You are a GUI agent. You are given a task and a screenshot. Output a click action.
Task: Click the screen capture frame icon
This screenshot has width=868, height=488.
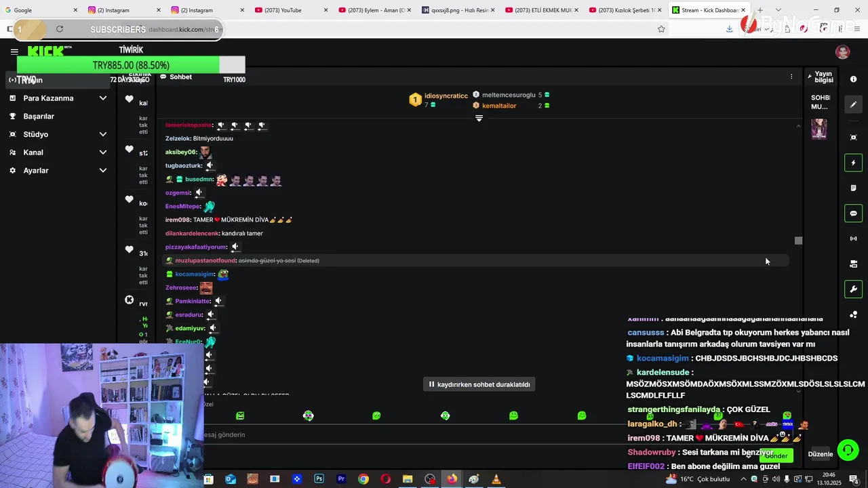click(x=853, y=138)
